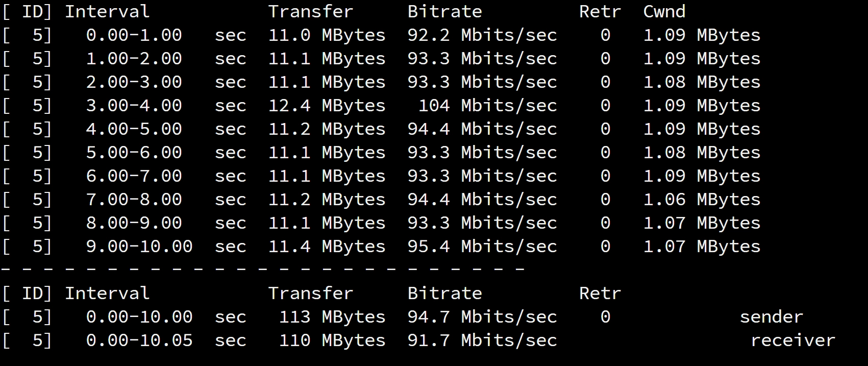Click the 94.7 Mbits/sec sender bitrate
The height and width of the screenshot is (366, 868).
482,316
